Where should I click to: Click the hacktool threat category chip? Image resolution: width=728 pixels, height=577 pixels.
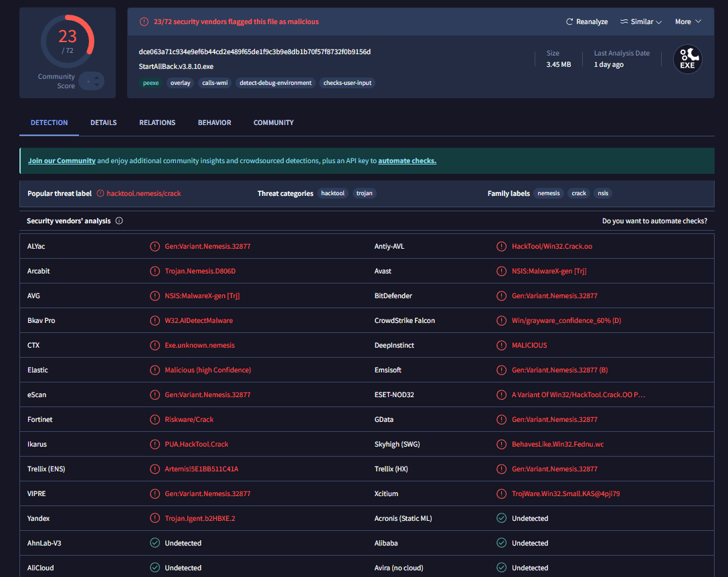click(x=333, y=193)
